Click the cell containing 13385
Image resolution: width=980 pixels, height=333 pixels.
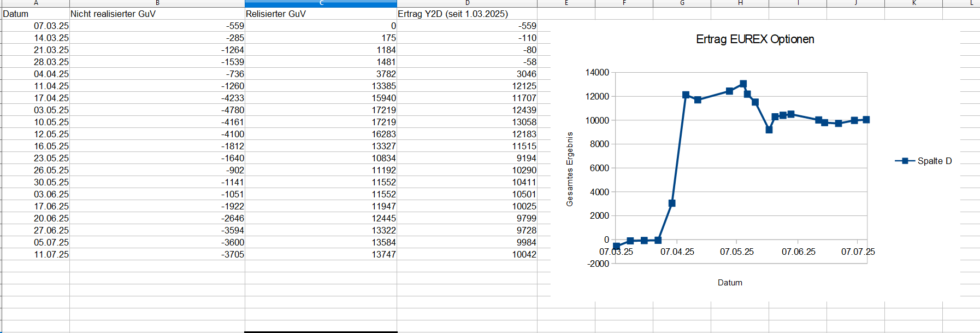(383, 86)
